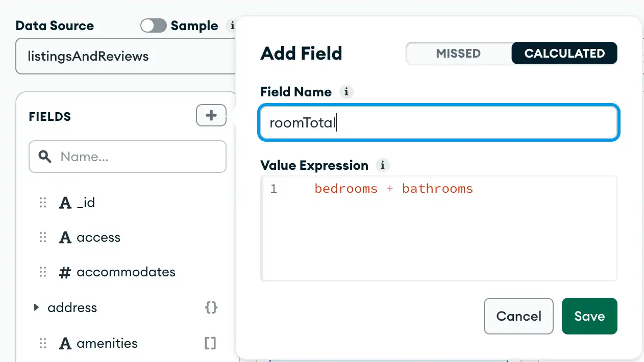Click the info icon next to Sample
The image size is (644, 362).
tap(232, 25)
